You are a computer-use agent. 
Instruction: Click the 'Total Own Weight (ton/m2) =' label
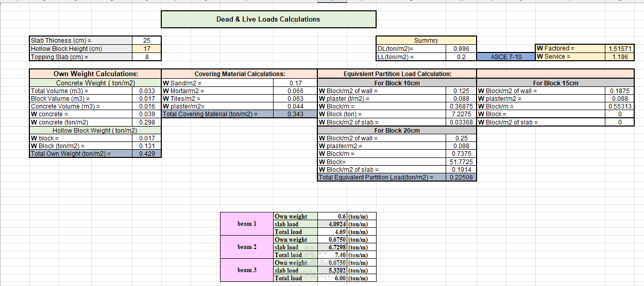[x=81, y=154]
